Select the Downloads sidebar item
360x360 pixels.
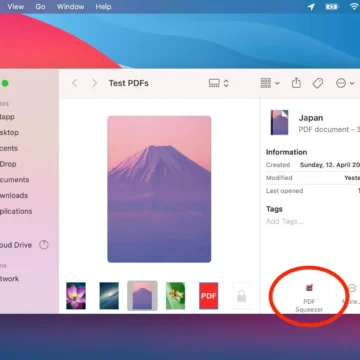tap(14, 195)
